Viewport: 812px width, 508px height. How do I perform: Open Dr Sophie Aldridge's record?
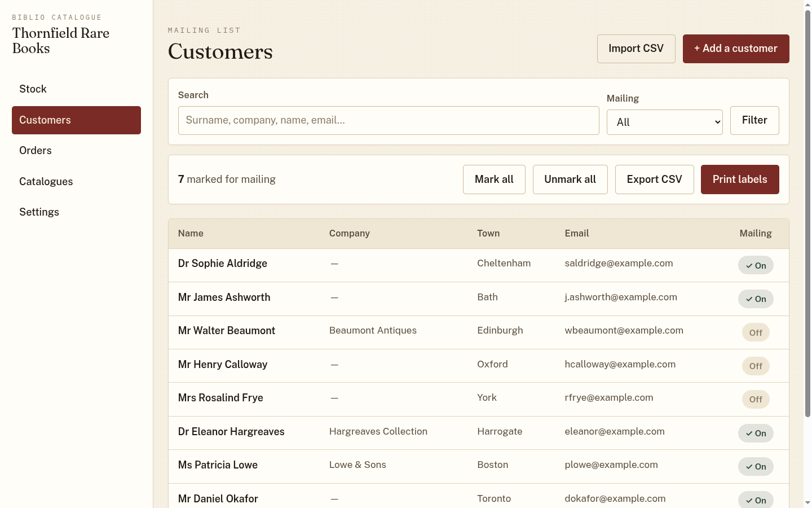coord(223,264)
